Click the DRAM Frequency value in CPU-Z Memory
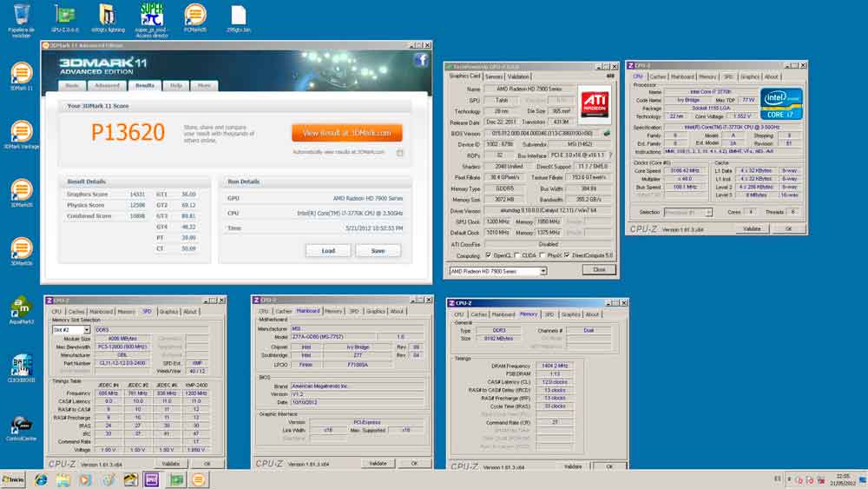The width and height of the screenshot is (868, 489). 555,366
